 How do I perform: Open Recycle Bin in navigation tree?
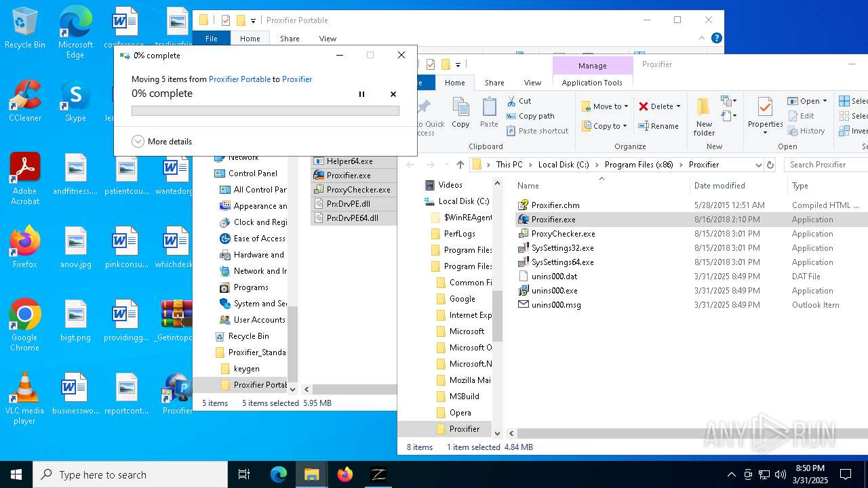tap(248, 336)
